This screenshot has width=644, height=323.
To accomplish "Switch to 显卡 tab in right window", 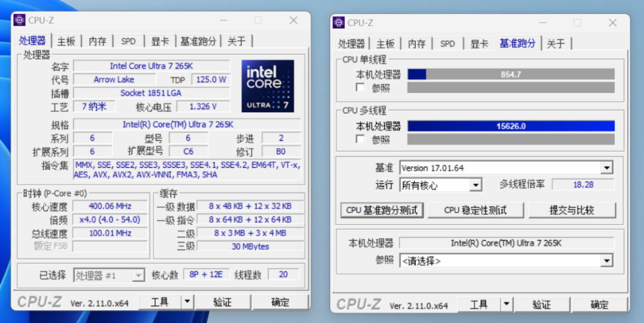I will click(x=479, y=44).
